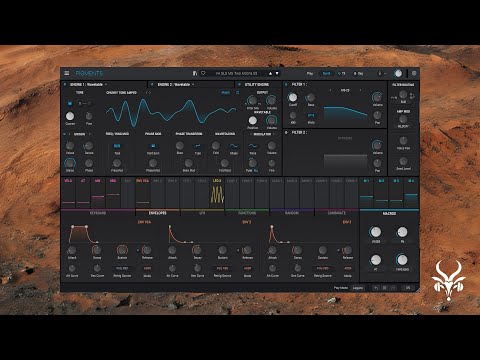Click the Frequency Modulation Type icon
This screenshot has height=360, width=480.
tap(117, 146)
